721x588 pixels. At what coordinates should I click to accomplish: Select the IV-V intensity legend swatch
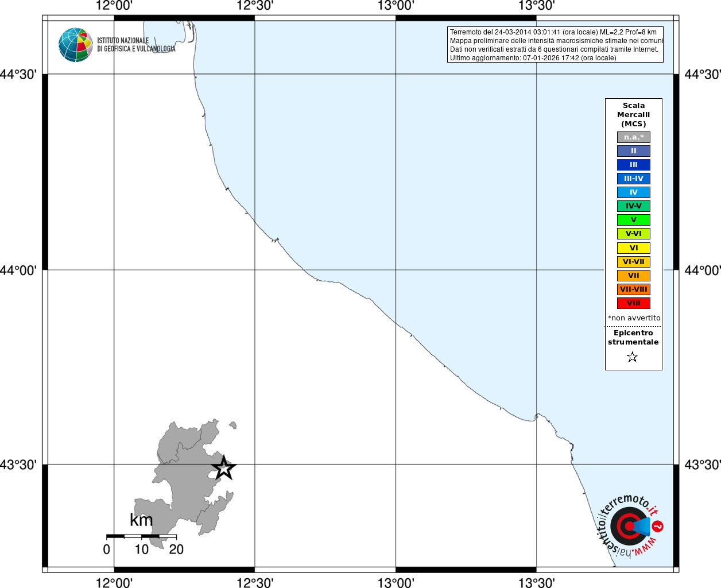pos(634,206)
